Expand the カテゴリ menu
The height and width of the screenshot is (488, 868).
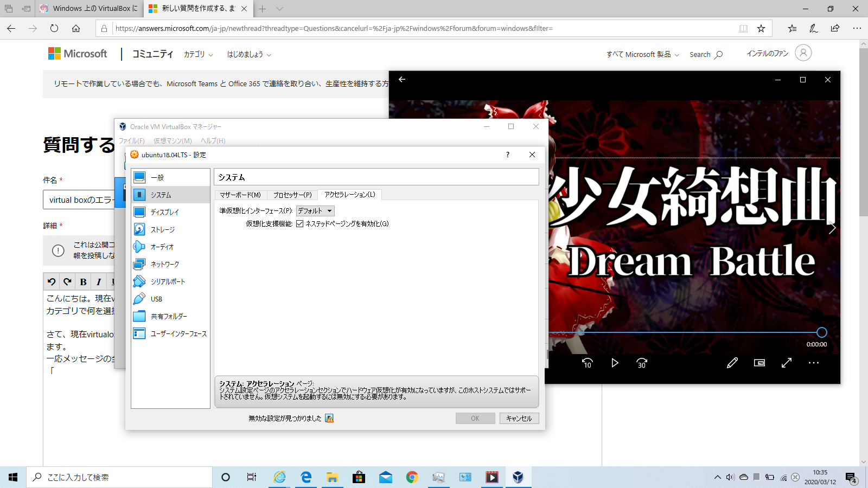(x=199, y=54)
